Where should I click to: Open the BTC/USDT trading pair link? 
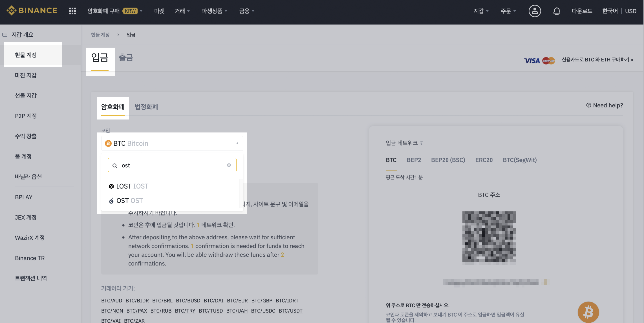[x=290, y=311]
